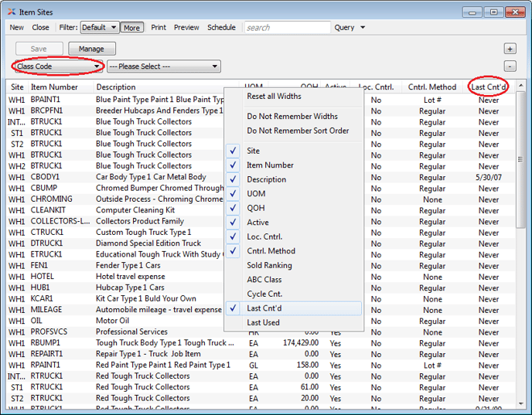Click the Print toolbar item

tap(159, 28)
